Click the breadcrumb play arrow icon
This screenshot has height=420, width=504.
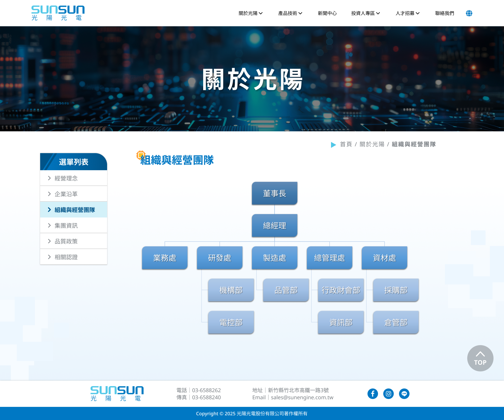pyautogui.click(x=333, y=145)
